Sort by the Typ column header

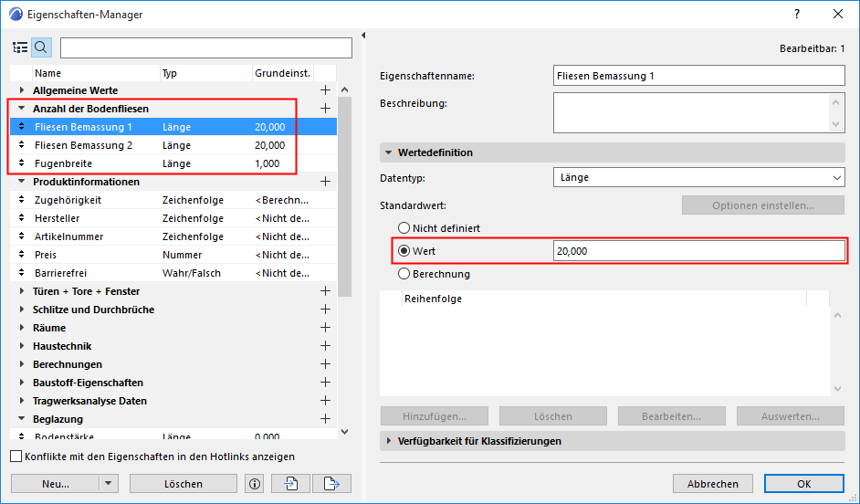click(x=205, y=73)
